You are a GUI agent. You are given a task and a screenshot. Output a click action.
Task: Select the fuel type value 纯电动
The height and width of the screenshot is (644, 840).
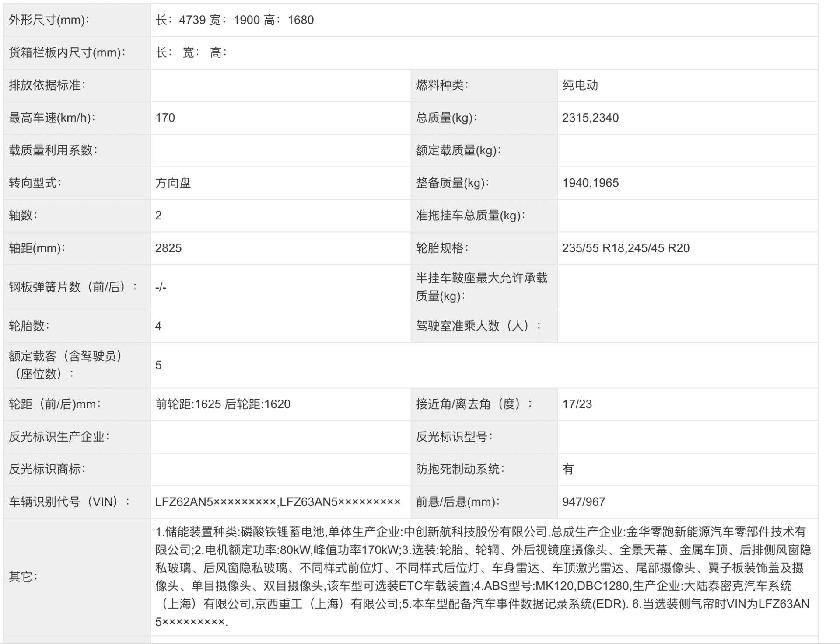580,85
